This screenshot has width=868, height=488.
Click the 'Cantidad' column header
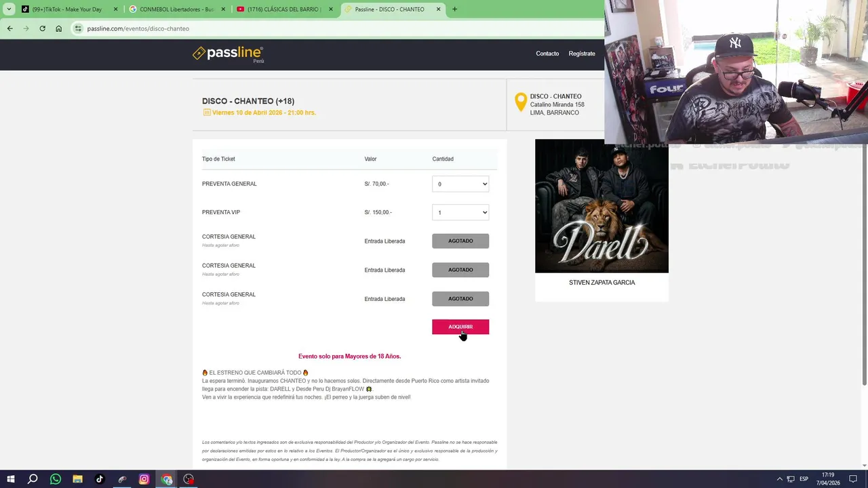point(443,159)
